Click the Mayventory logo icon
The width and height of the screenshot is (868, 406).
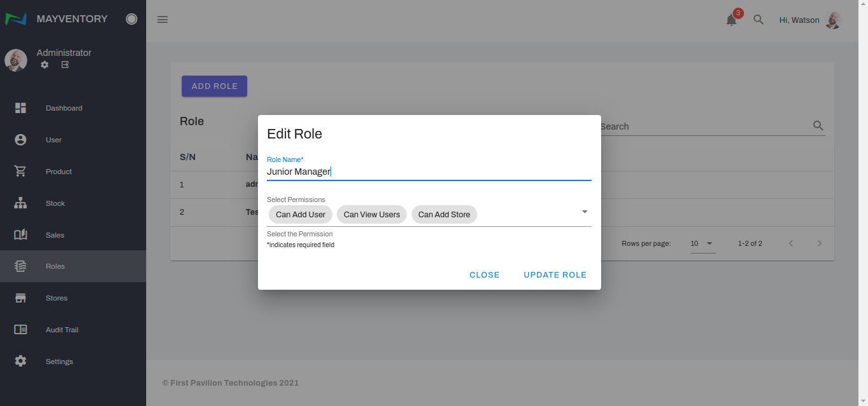click(x=16, y=19)
